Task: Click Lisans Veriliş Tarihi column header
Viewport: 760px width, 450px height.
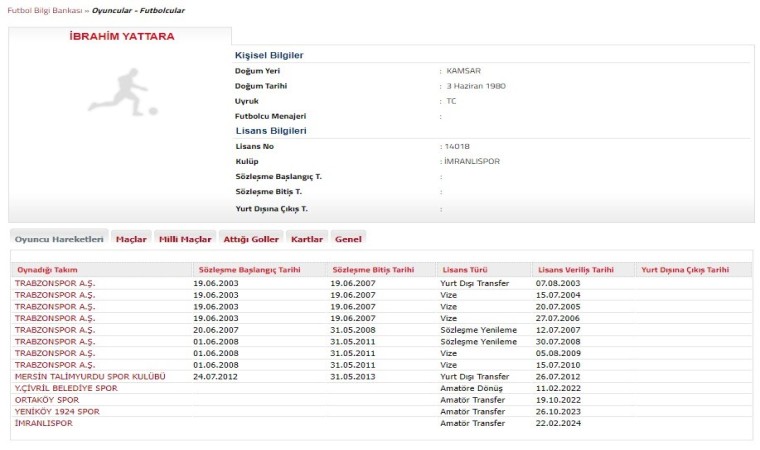Action: pos(576,270)
